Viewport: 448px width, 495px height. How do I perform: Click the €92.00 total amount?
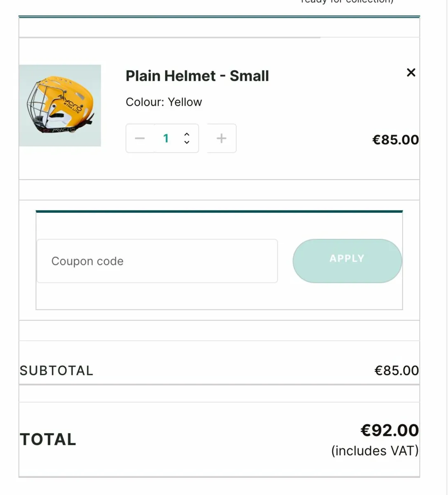click(x=389, y=431)
